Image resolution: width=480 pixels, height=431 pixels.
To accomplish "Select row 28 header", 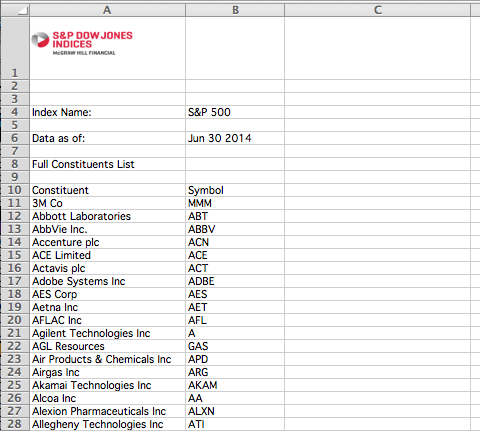I will (15, 424).
